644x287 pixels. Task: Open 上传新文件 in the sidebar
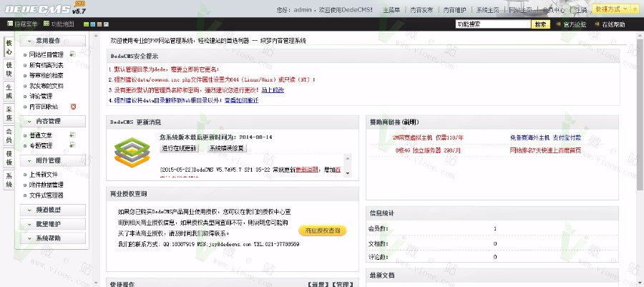[44, 175]
